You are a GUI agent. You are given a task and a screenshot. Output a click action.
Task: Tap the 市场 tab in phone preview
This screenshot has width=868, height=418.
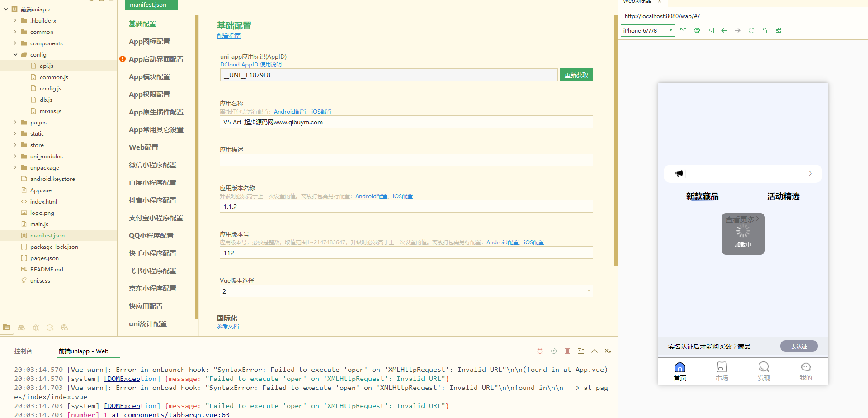point(722,371)
